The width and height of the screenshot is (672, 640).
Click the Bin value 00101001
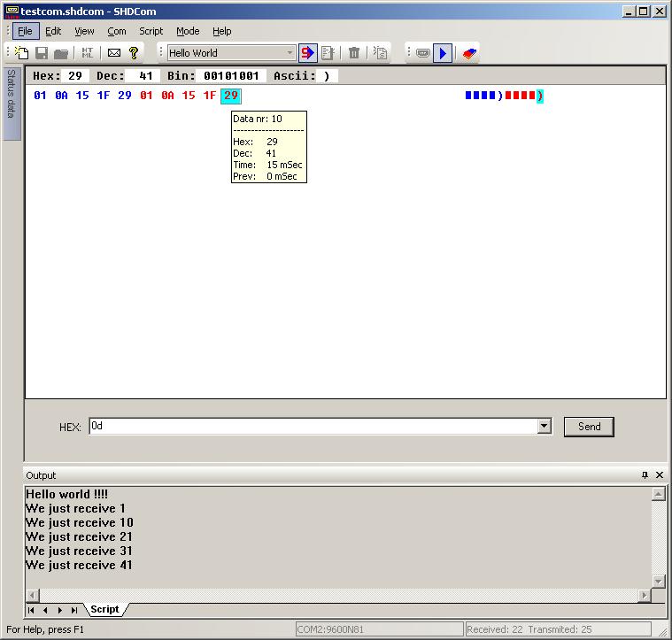click(x=231, y=76)
